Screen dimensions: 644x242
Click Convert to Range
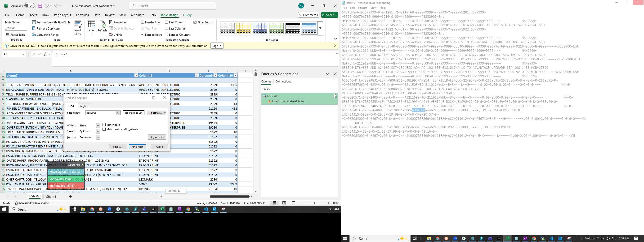pos(45,35)
